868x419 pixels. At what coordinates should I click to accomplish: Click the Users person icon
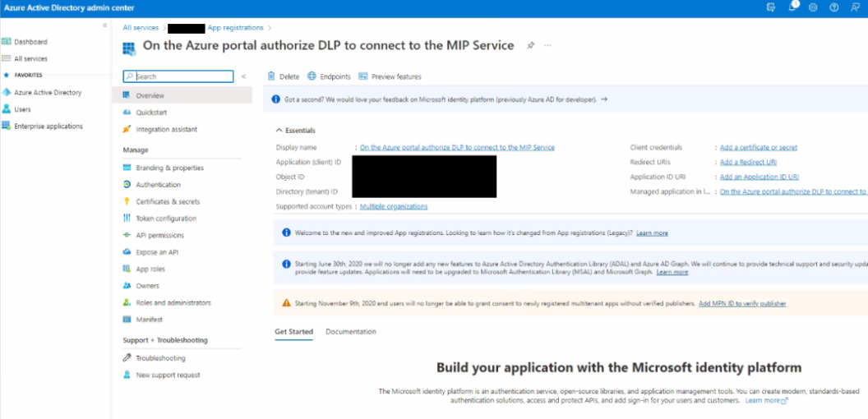click(7, 109)
